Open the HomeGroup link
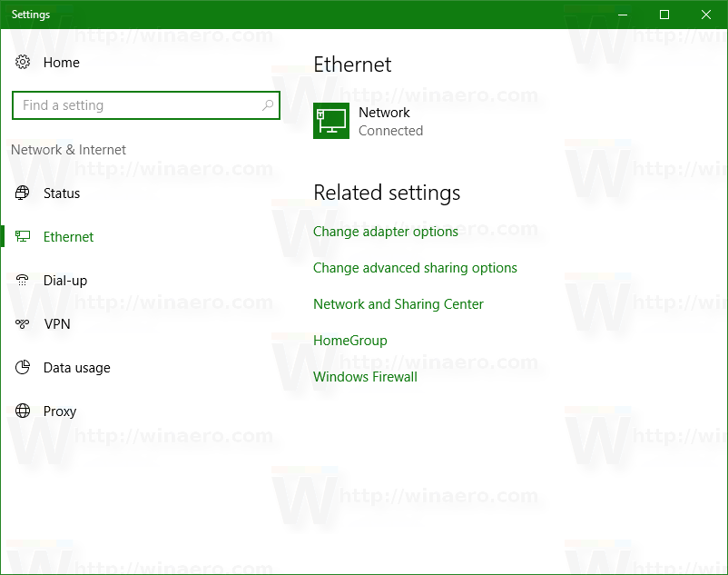 coord(350,340)
